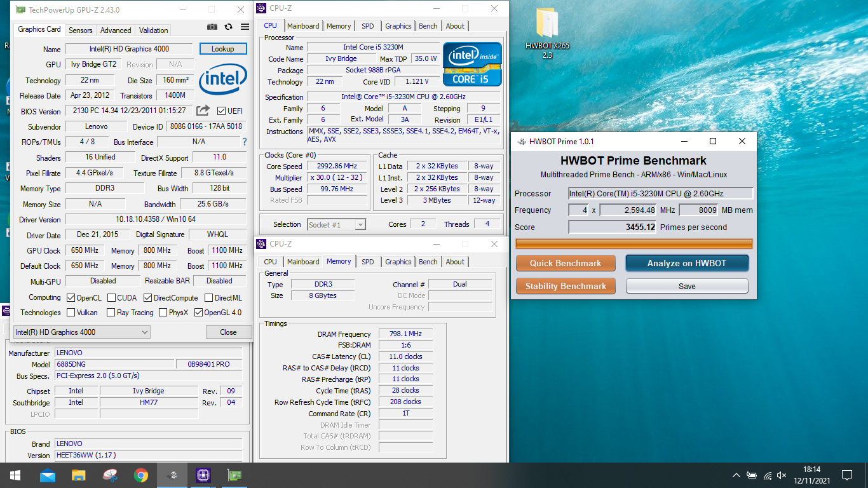Viewport: 868px width, 488px height.
Task: Click Save in HWBOT Prime
Action: (x=687, y=286)
